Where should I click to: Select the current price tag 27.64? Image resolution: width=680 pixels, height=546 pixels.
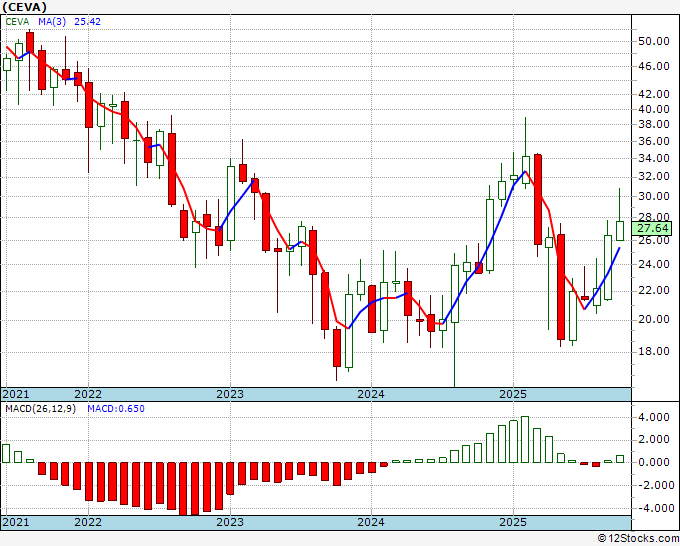tap(652, 228)
